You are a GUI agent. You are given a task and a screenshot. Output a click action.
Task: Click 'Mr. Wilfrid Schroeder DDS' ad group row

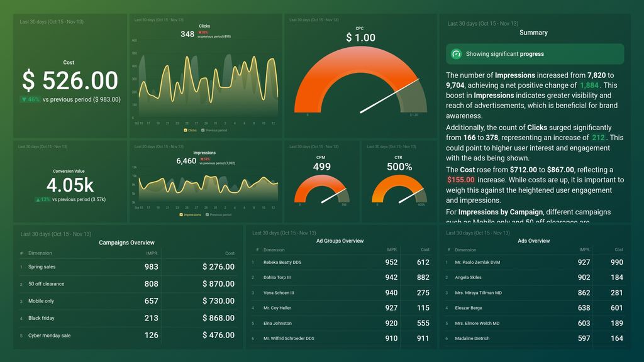coord(341,339)
